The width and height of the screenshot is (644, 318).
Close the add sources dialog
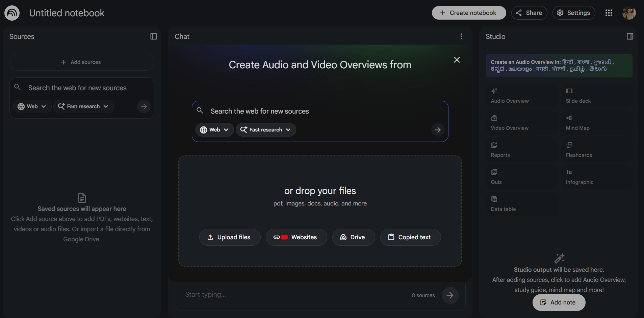coord(457,60)
